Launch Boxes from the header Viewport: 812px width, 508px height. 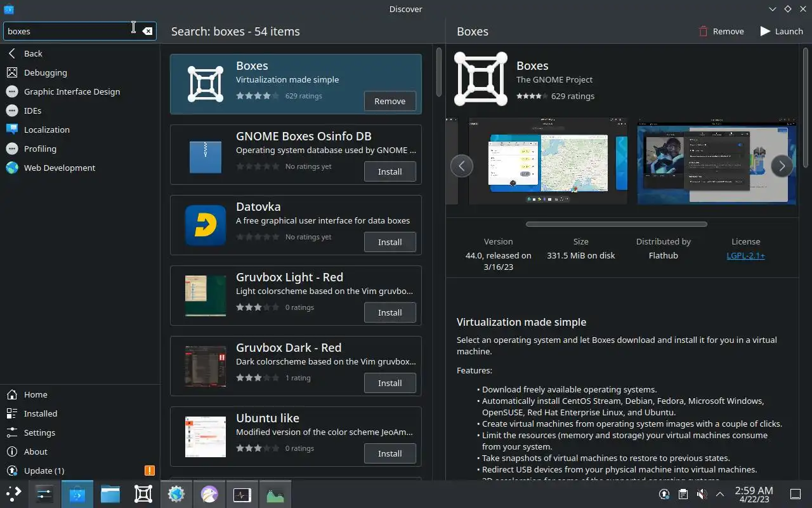[x=782, y=31]
